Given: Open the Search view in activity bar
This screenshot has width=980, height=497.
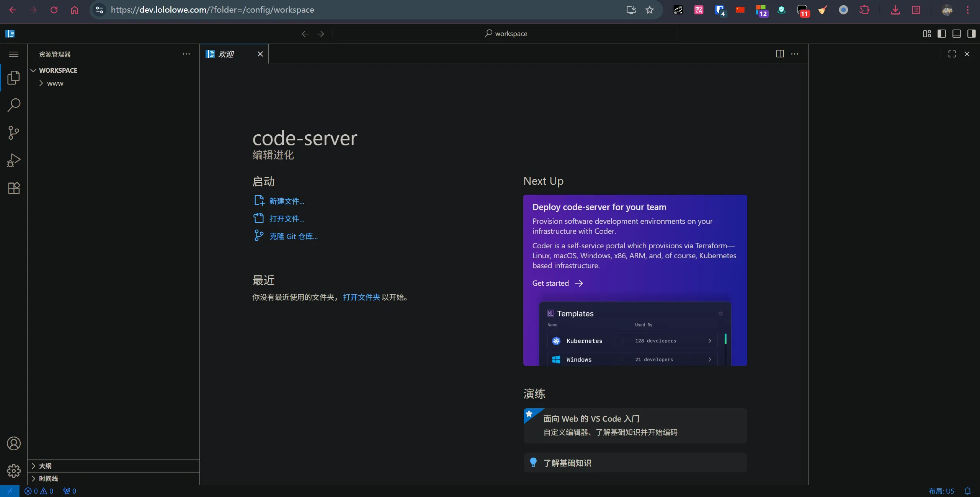Looking at the screenshot, I should [x=14, y=105].
